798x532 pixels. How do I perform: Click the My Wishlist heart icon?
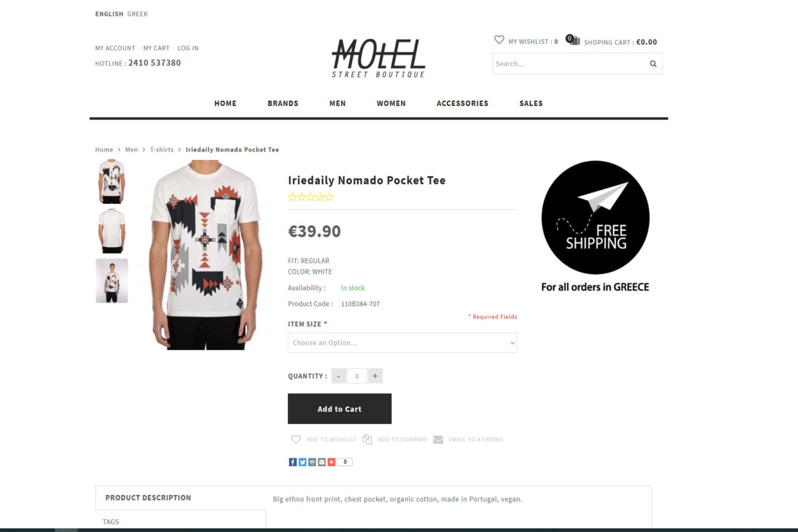[499, 40]
